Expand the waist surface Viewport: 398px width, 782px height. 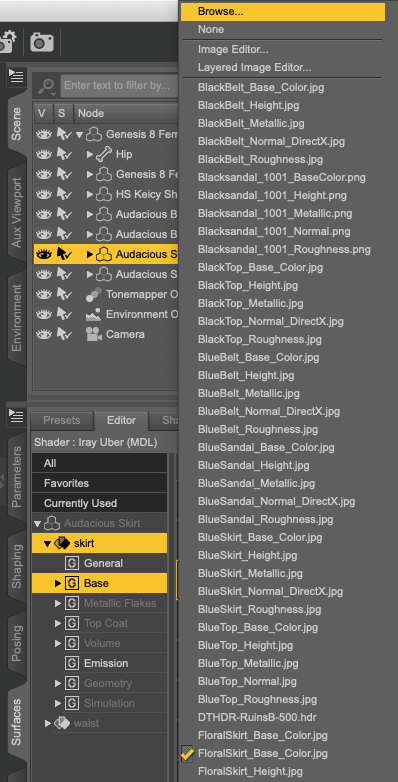(x=48, y=723)
